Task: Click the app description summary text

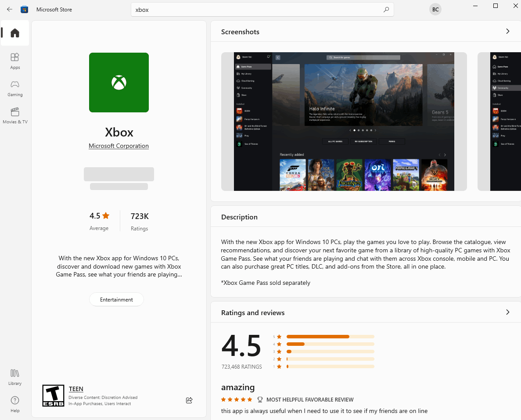Action: click(119, 266)
